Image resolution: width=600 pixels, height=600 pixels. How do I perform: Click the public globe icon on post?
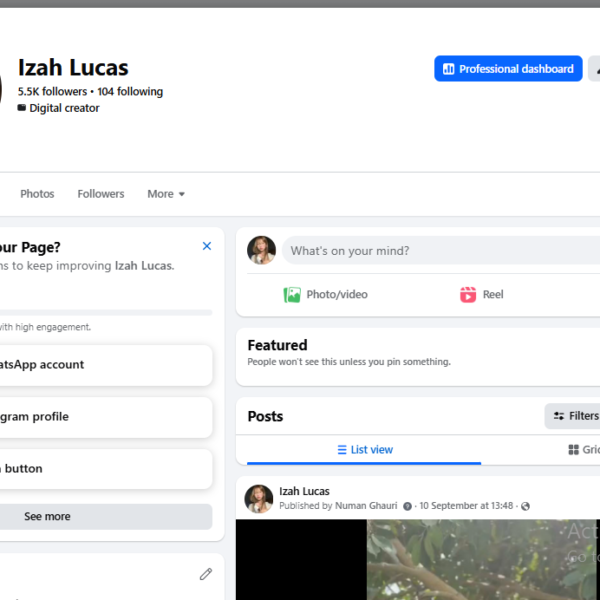click(525, 506)
